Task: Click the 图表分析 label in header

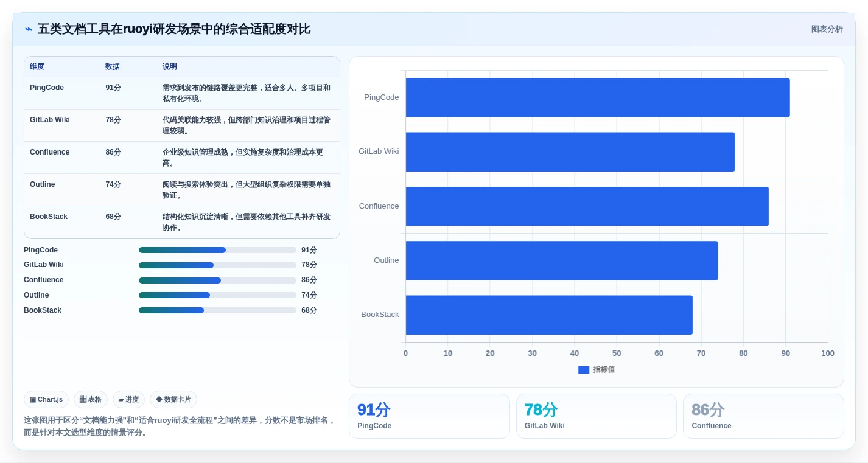Action: [827, 29]
